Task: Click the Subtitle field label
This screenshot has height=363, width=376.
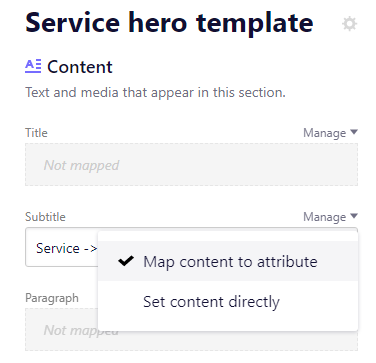Action: pos(45,217)
